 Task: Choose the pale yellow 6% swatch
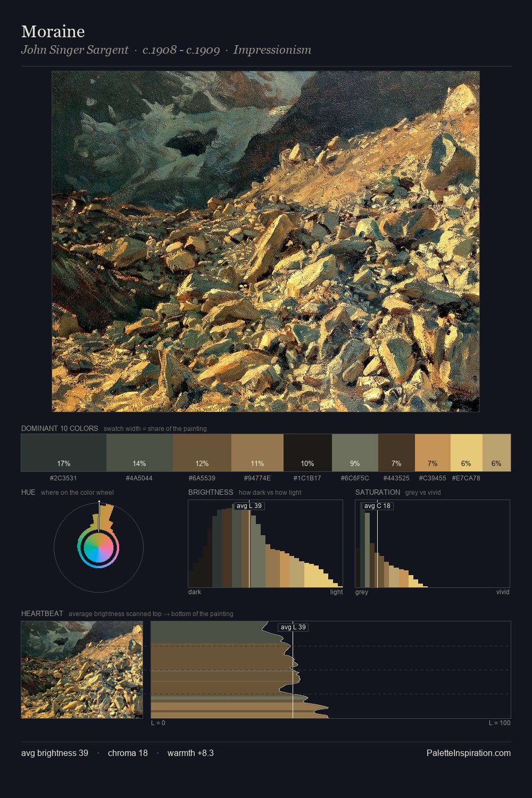(467, 453)
